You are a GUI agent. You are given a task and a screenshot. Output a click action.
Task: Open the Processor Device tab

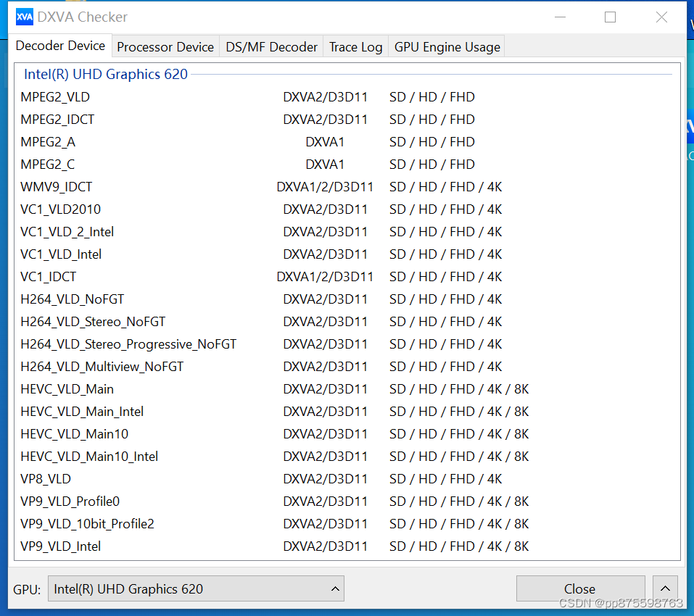point(165,47)
